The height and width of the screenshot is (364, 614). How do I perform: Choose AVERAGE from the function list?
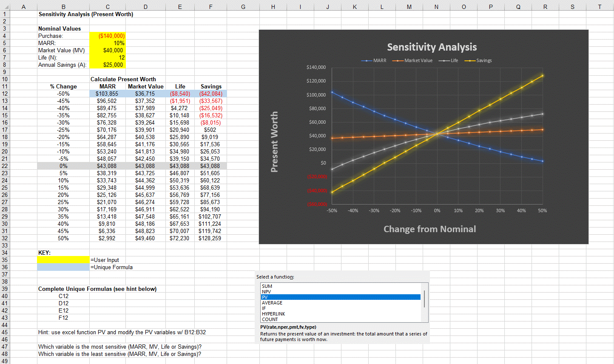272,303
